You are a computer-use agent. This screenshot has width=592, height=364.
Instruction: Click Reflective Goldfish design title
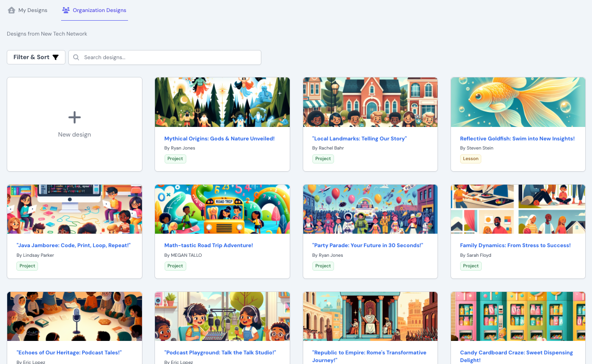517,138
